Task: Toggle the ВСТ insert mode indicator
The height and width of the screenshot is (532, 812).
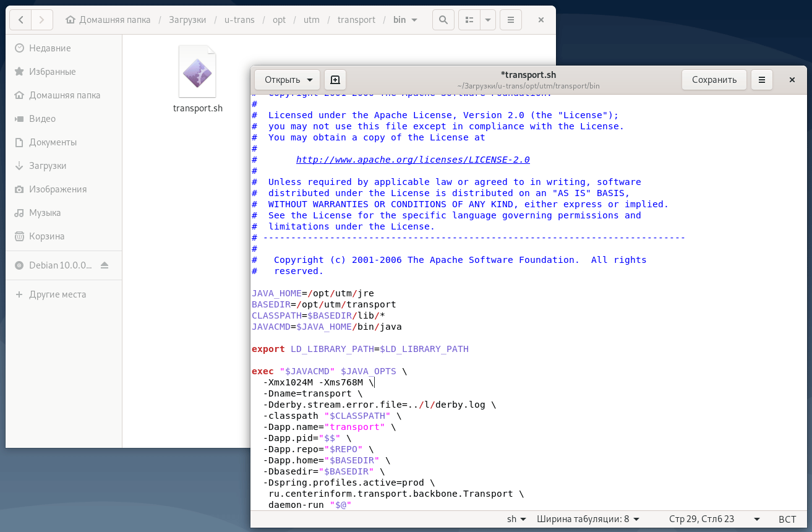Action: tap(787, 519)
